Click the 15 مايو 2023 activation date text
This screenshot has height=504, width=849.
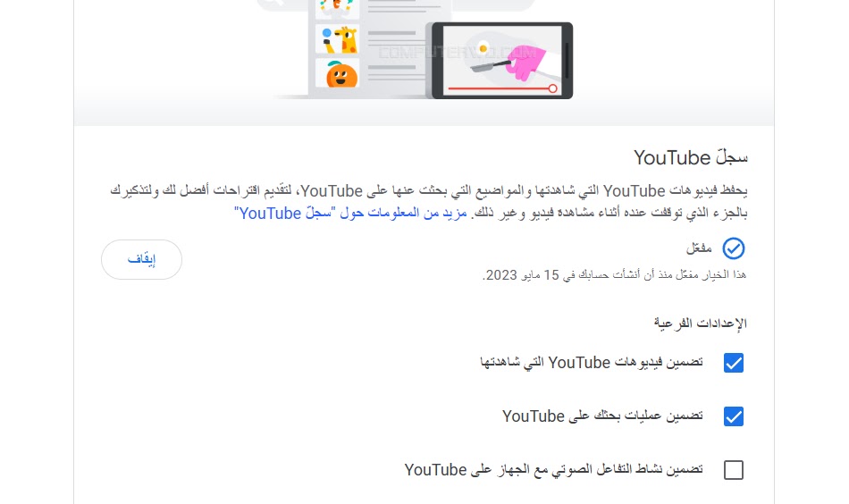coord(522,275)
